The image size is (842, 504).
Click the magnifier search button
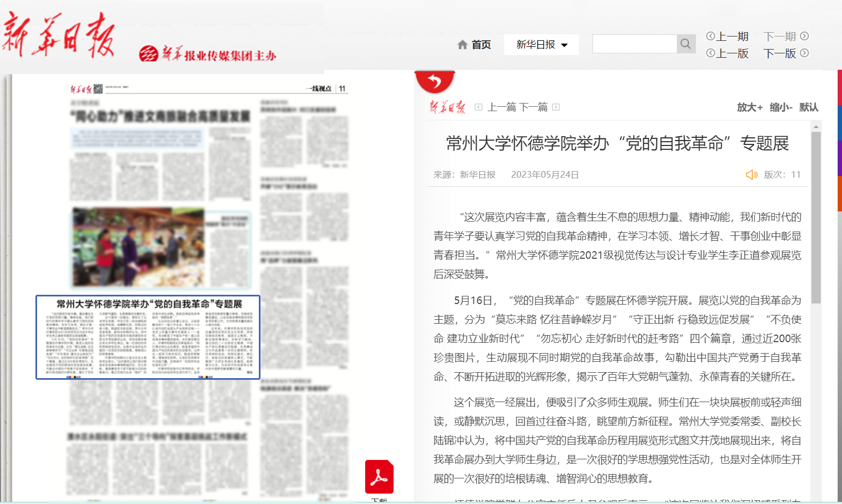[x=686, y=44]
